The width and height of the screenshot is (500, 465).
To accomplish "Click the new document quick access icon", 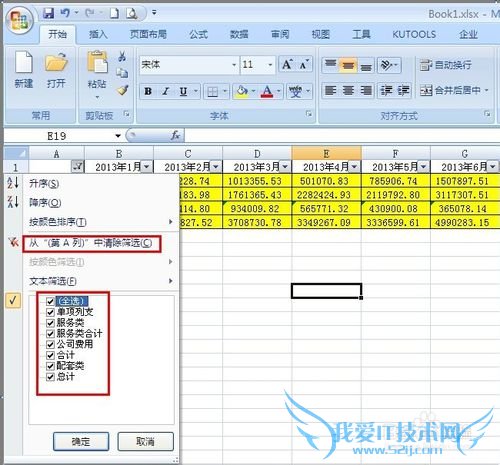I will click(114, 13).
